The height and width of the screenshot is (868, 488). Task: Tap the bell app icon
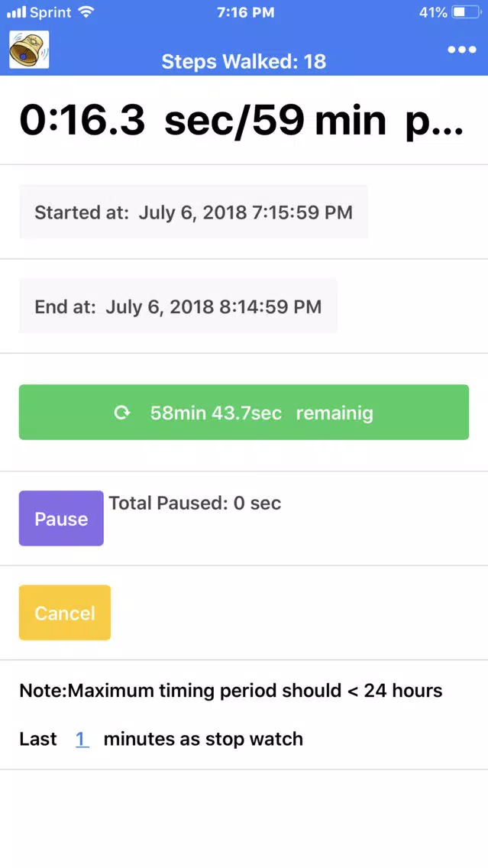29,50
